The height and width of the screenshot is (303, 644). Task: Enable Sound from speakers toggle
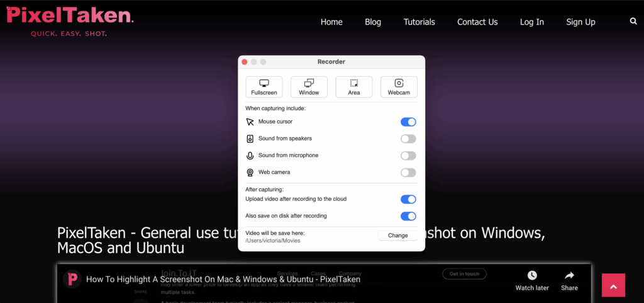[408, 139]
